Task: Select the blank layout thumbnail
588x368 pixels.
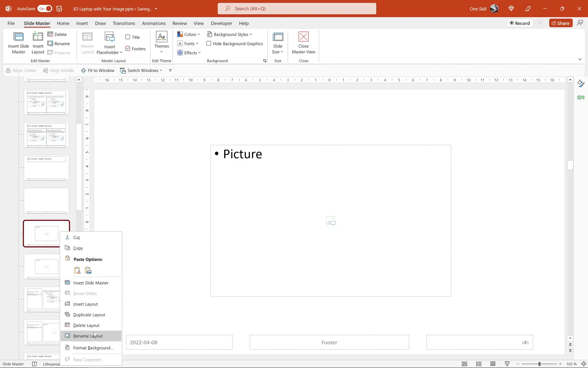Action: pos(46,201)
